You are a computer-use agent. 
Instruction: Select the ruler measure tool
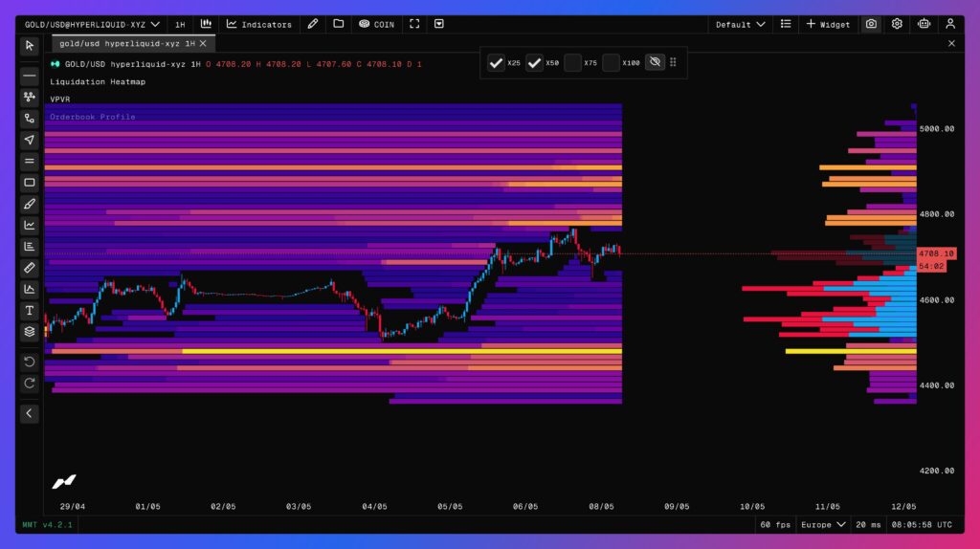pyautogui.click(x=30, y=267)
